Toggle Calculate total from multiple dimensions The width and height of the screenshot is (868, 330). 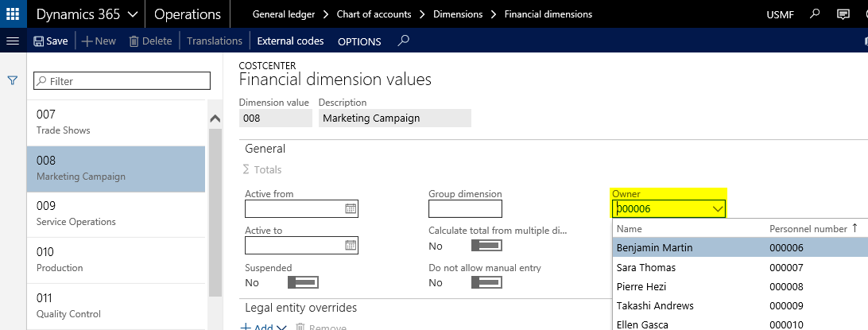[x=486, y=246]
